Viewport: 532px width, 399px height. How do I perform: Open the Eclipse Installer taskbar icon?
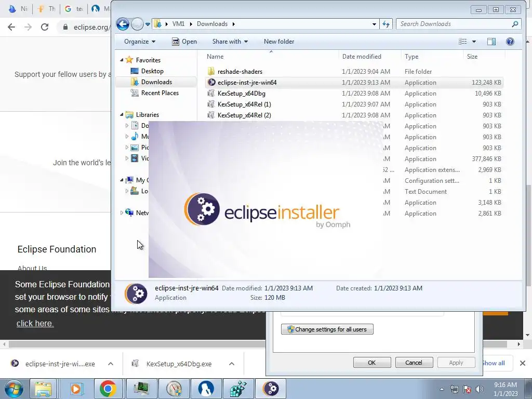click(270, 389)
